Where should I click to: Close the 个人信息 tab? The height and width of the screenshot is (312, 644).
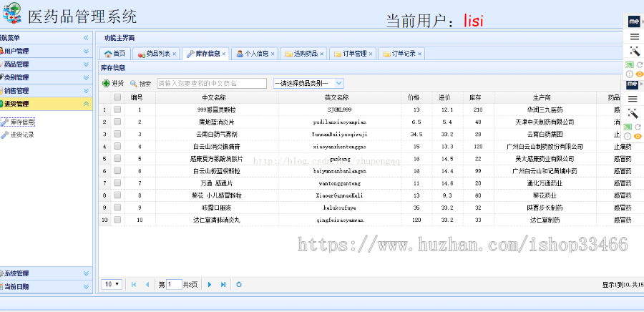(273, 54)
